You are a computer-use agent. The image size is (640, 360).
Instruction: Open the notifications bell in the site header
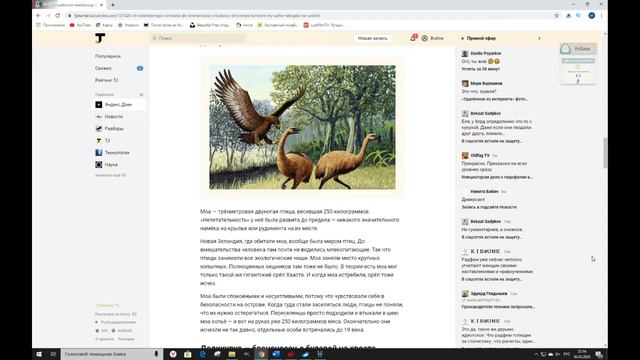click(413, 38)
